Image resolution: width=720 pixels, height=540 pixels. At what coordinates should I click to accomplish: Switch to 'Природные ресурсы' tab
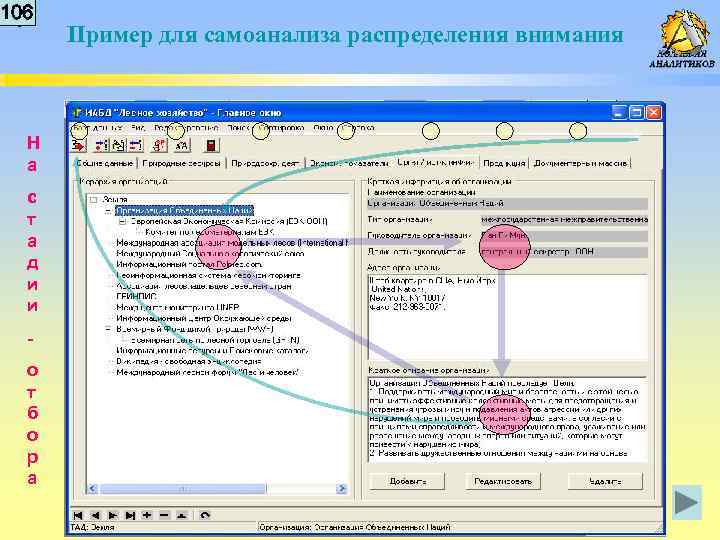181,163
